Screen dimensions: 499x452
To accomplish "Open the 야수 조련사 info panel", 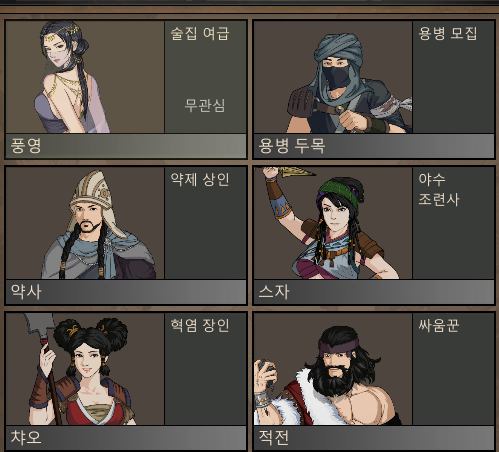I will point(453,223).
